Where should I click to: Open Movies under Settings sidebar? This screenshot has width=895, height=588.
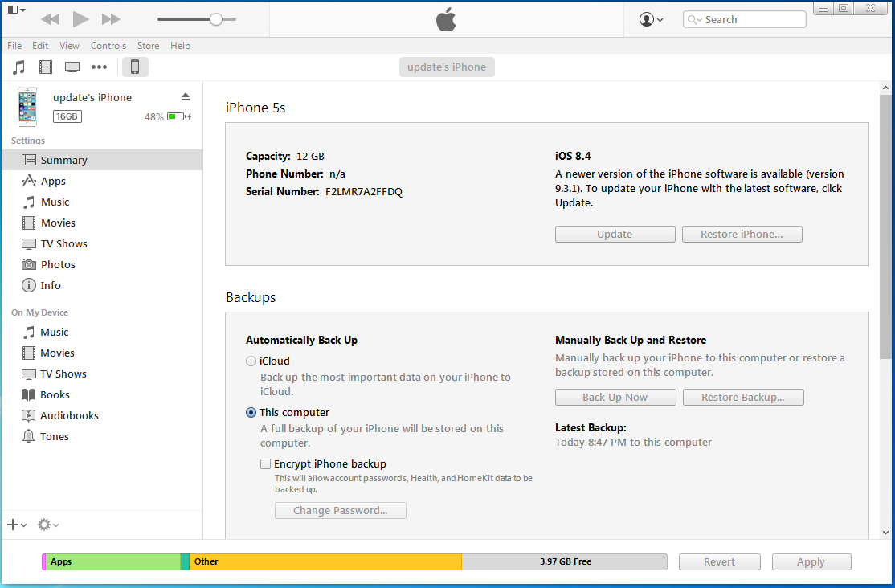102,223
